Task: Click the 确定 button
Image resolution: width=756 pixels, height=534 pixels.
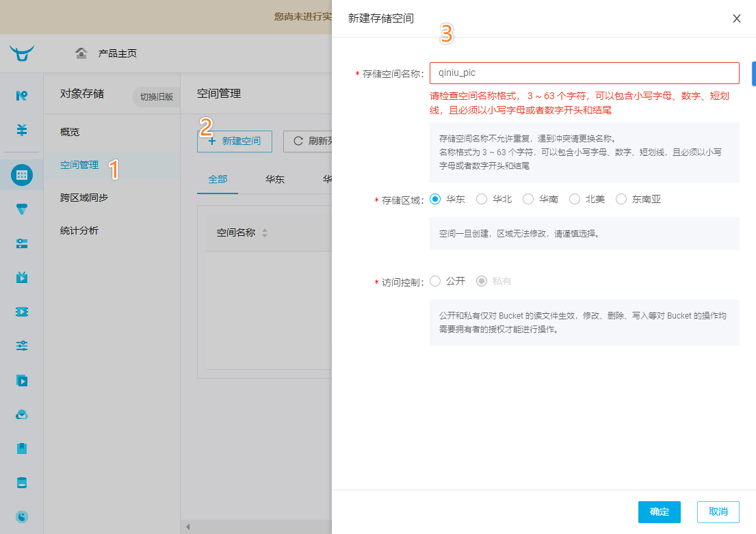Action: click(x=659, y=512)
